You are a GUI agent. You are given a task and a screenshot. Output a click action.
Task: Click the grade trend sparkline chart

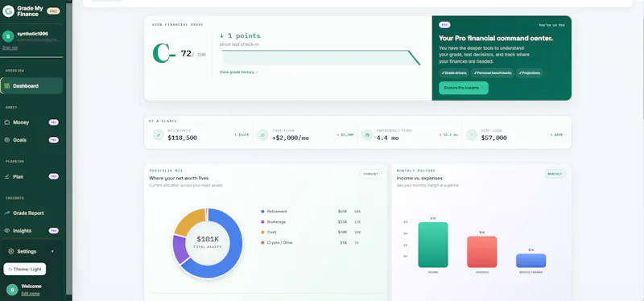(x=321, y=57)
